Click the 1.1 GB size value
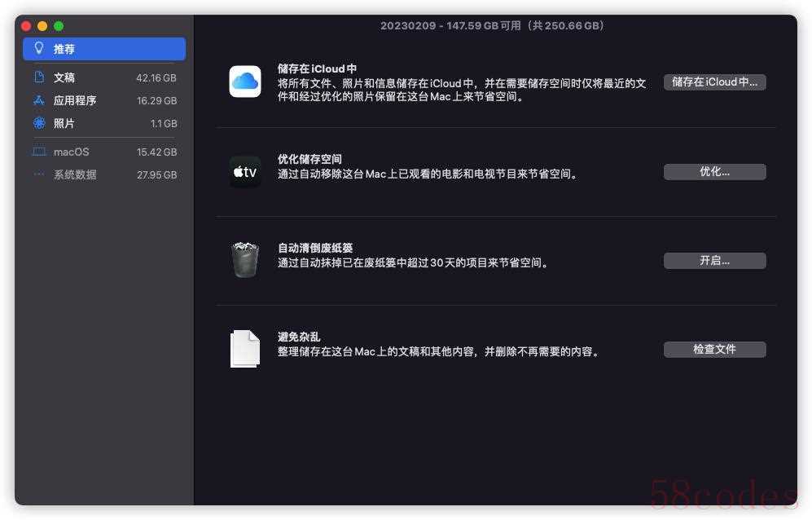Screen dimensions: 812x520 [164, 123]
